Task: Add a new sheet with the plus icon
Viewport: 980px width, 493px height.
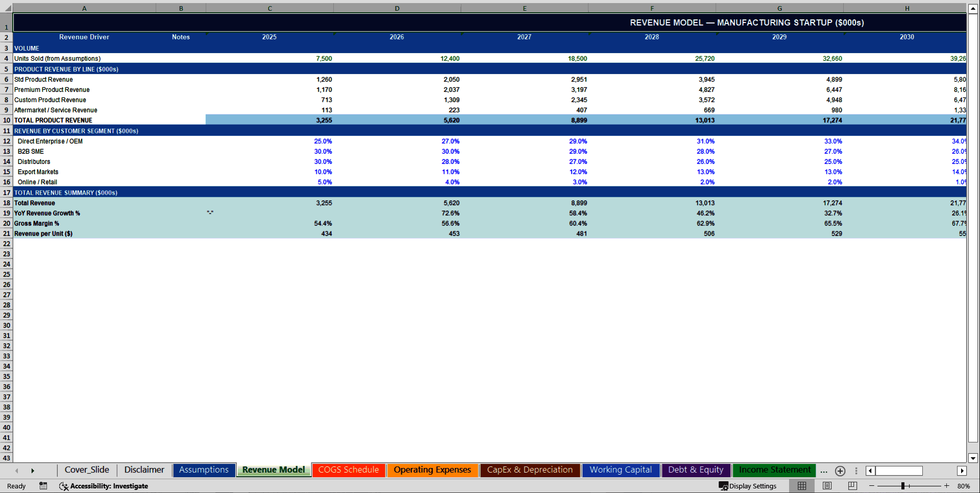Action: [x=840, y=471]
